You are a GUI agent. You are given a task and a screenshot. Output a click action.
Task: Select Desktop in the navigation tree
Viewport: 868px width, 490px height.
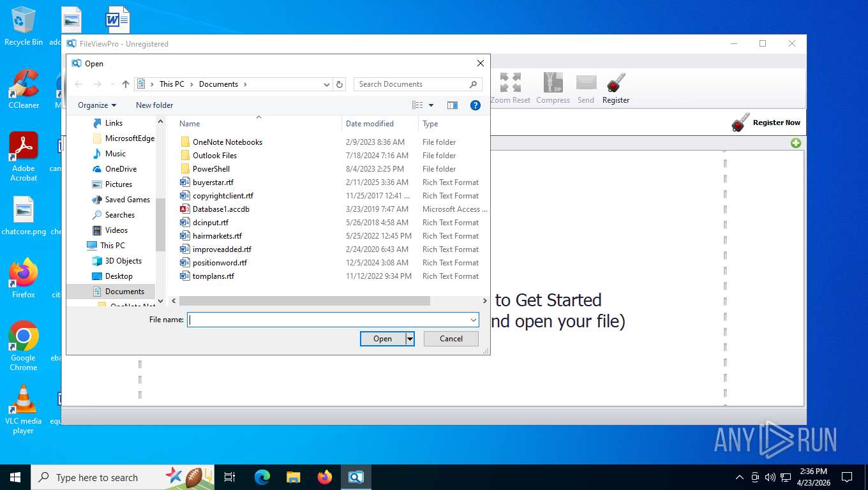click(119, 276)
